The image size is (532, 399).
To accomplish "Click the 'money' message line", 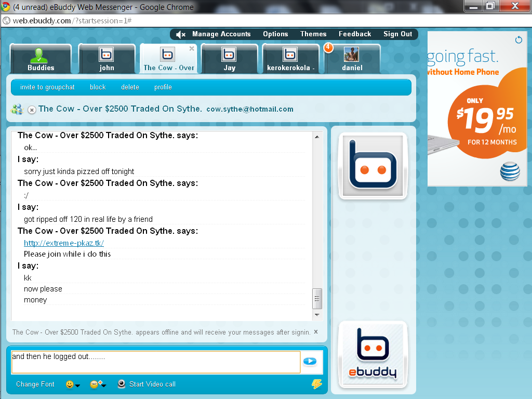I will (x=35, y=300).
